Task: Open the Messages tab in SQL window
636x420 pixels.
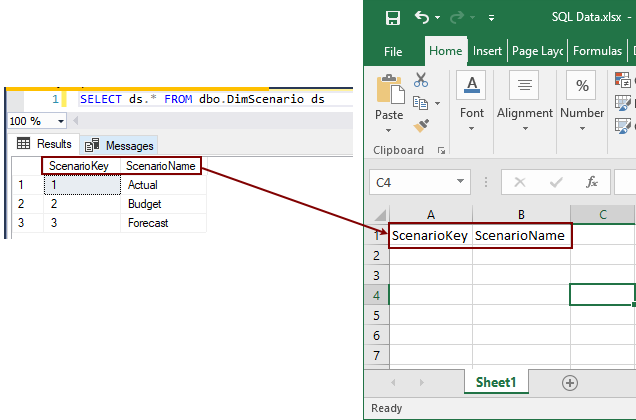Action: pyautogui.click(x=119, y=145)
